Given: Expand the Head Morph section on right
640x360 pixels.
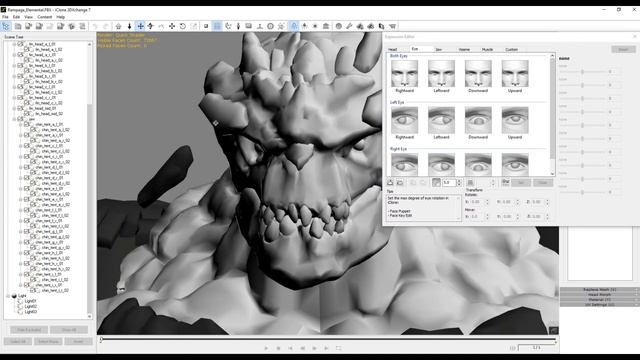Looking at the screenshot, I should pyautogui.click(x=599, y=294).
